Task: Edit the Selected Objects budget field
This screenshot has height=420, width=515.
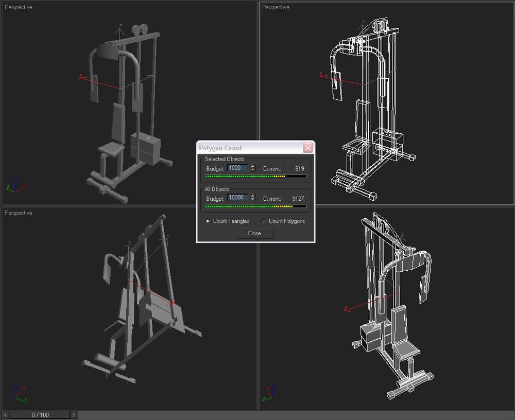Action: [x=238, y=168]
